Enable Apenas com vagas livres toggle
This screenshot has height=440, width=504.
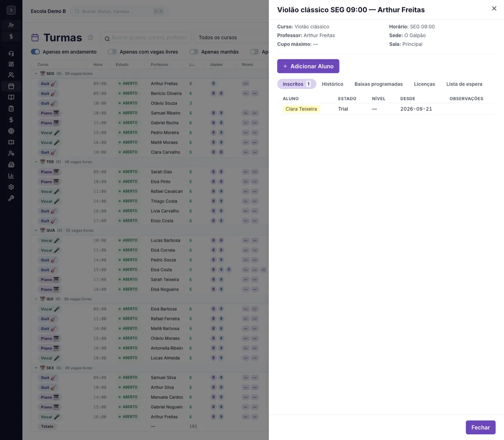tap(112, 52)
